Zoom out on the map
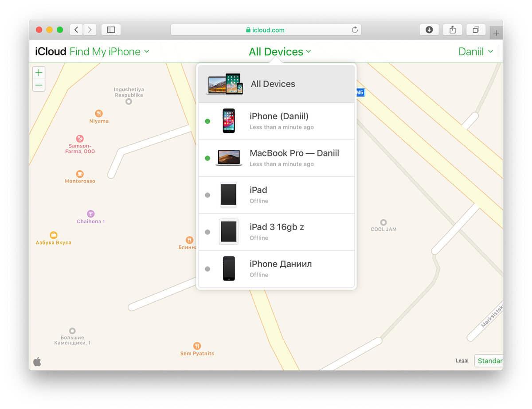The image size is (532, 409). [x=39, y=85]
